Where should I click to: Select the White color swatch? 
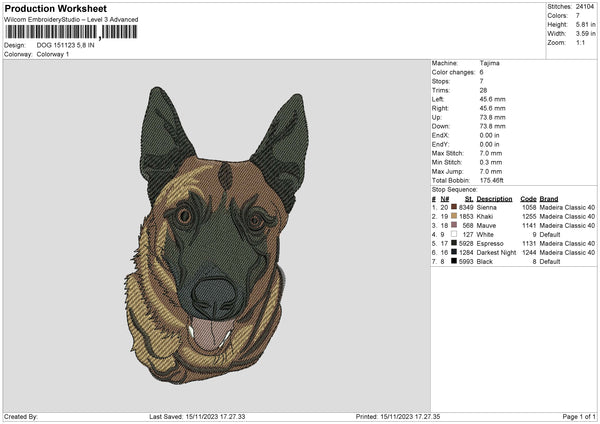tap(453, 234)
